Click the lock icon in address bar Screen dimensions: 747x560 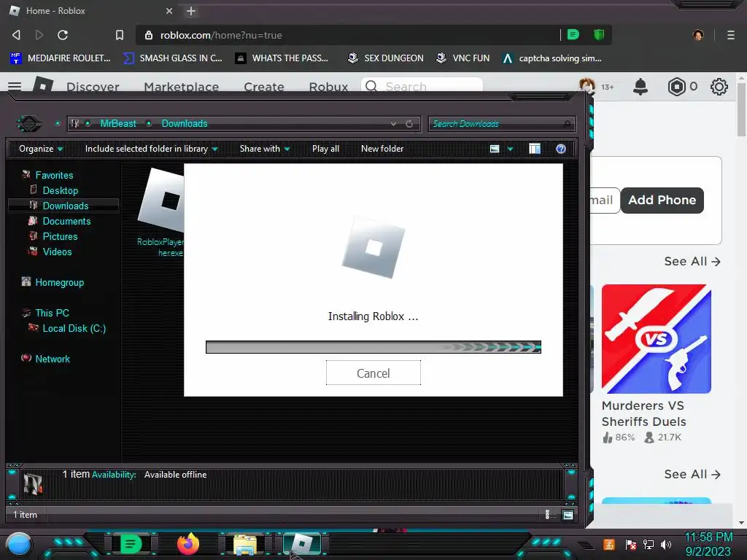[x=149, y=35]
